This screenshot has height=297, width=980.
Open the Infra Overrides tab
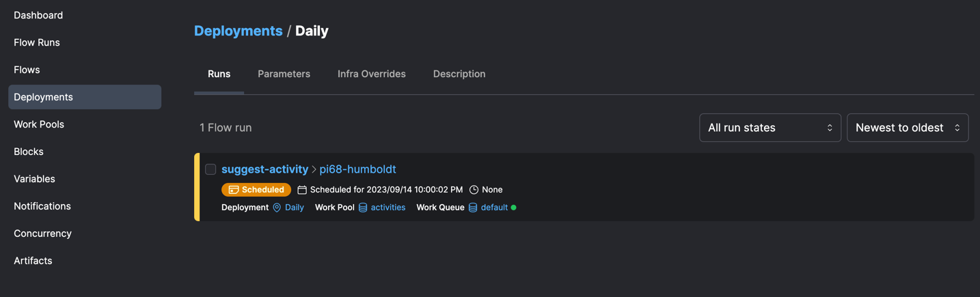tap(371, 74)
